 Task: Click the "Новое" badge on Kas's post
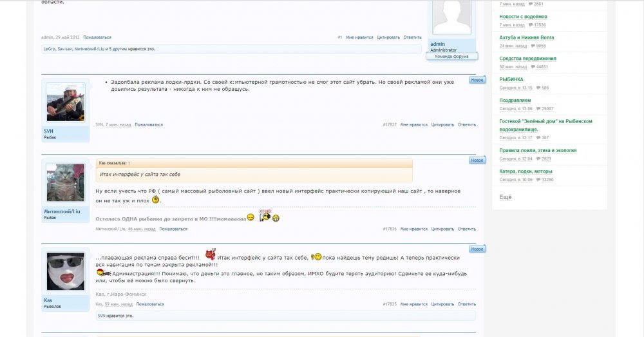pos(477,249)
